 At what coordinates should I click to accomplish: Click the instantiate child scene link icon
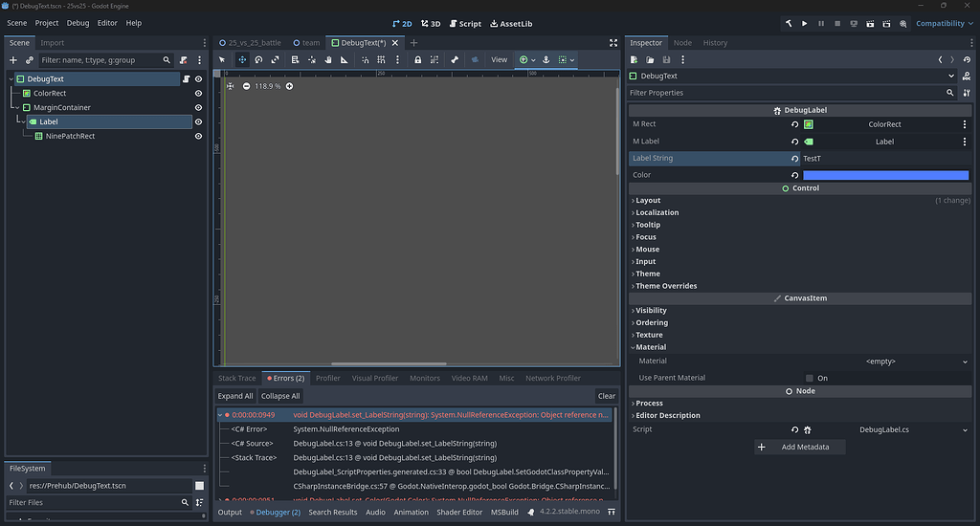30,60
